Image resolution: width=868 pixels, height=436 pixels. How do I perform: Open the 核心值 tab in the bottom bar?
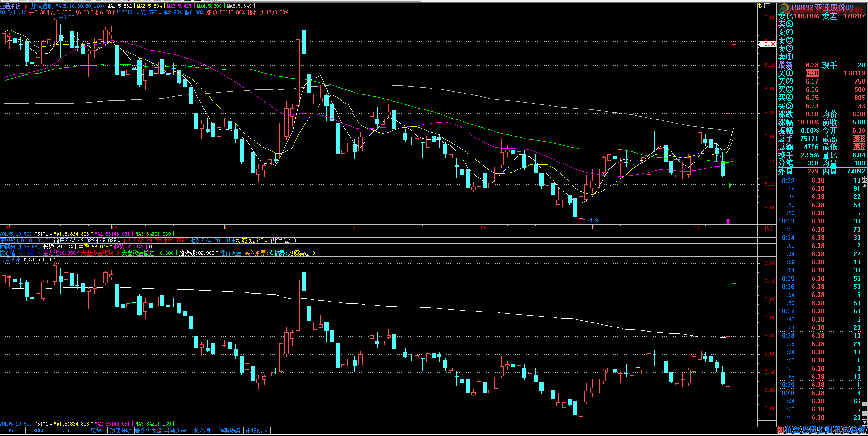pos(202,431)
